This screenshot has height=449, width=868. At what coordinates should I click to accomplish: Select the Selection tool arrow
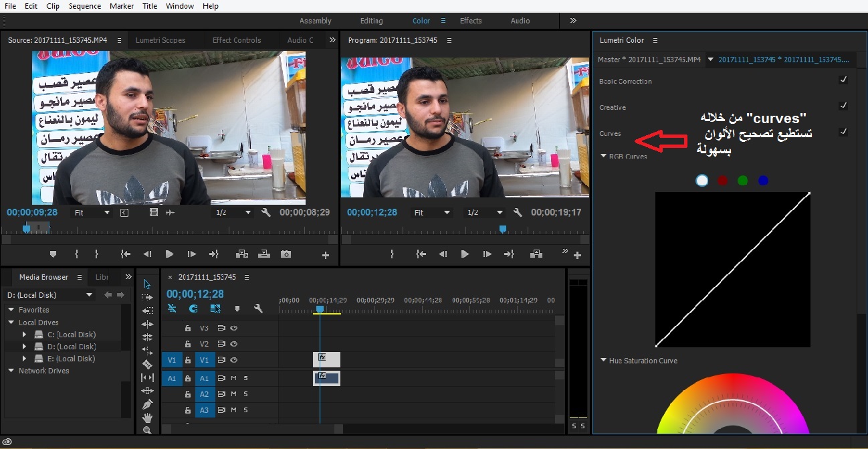click(x=147, y=284)
